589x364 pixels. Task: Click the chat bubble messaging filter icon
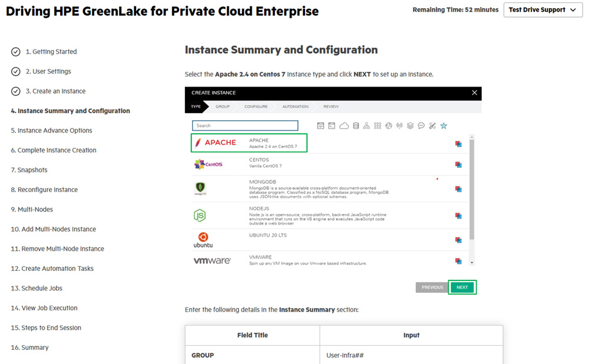[421, 126]
